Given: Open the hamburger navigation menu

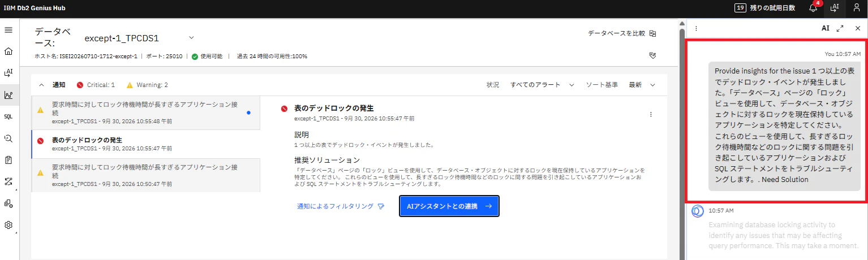Looking at the screenshot, I should point(8,29).
